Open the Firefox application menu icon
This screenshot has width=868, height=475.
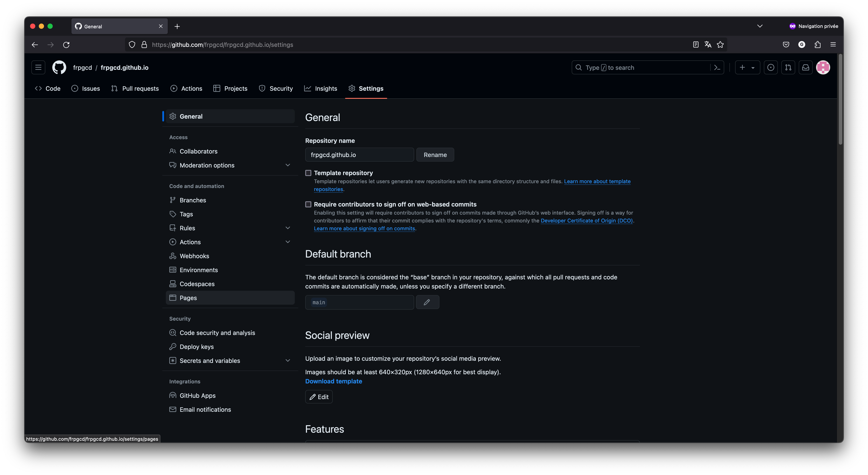pyautogui.click(x=833, y=44)
